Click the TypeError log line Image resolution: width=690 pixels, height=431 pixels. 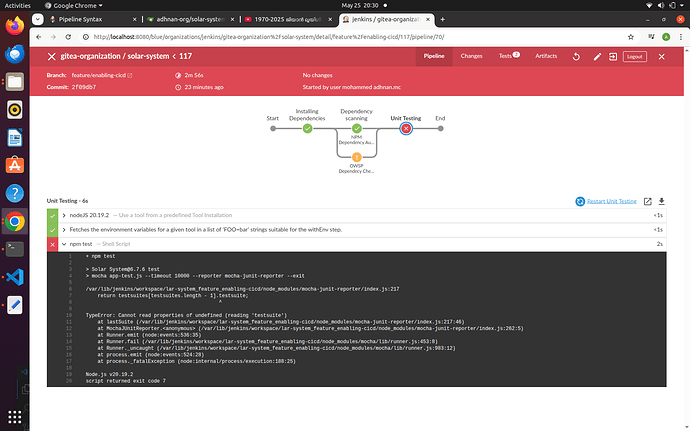point(186,315)
